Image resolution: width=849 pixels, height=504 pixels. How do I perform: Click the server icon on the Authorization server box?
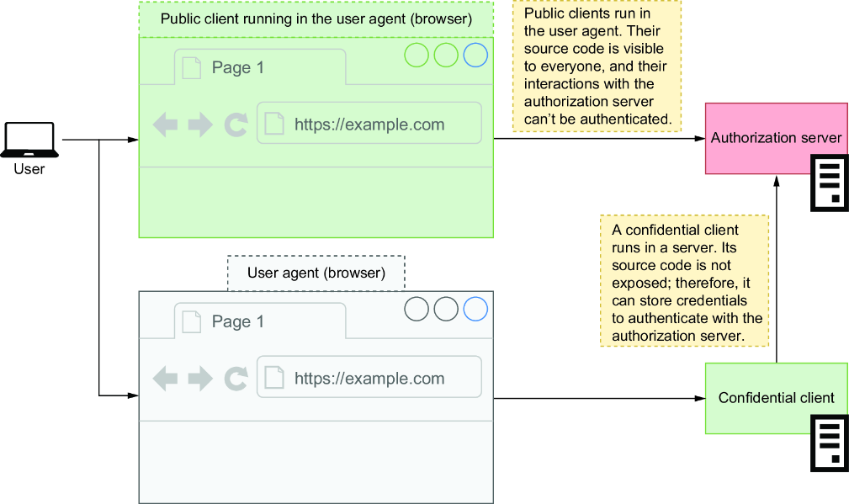click(x=830, y=183)
